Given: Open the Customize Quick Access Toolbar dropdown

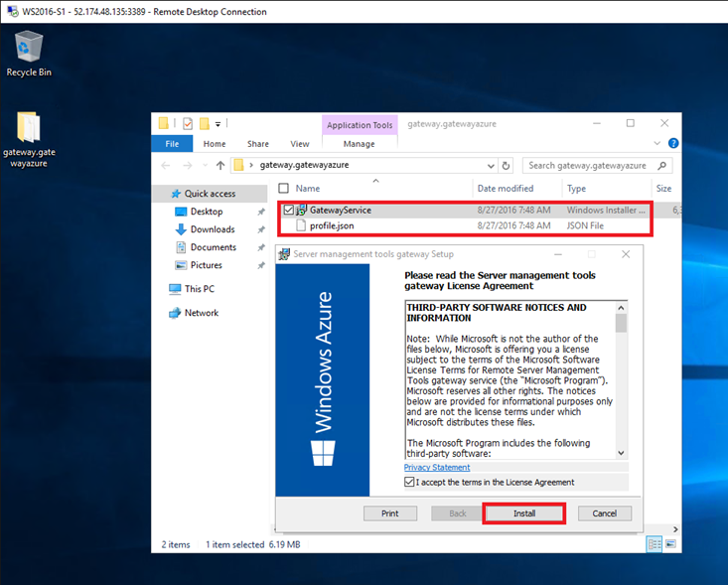Looking at the screenshot, I should tap(218, 124).
